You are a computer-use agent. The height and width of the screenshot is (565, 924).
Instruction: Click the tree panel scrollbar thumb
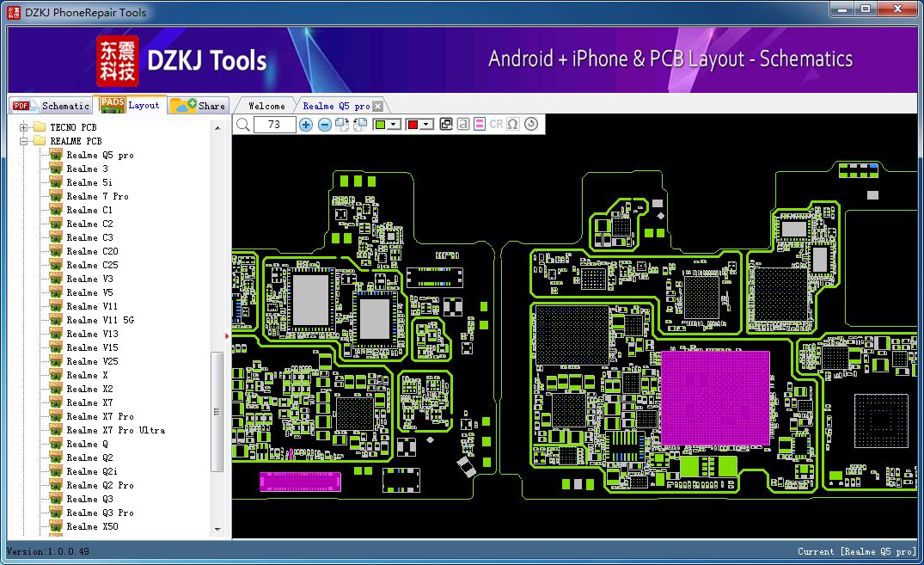tap(217, 411)
